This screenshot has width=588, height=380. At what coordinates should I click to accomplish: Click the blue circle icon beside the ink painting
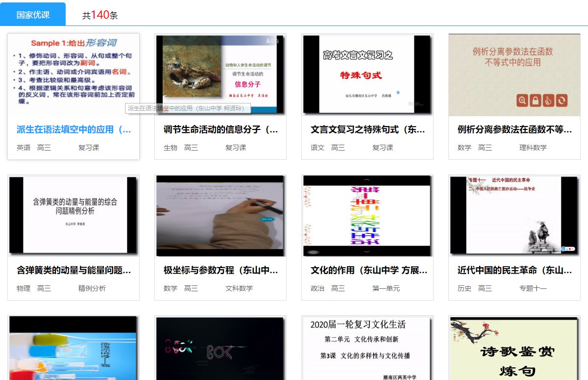[564, 249]
